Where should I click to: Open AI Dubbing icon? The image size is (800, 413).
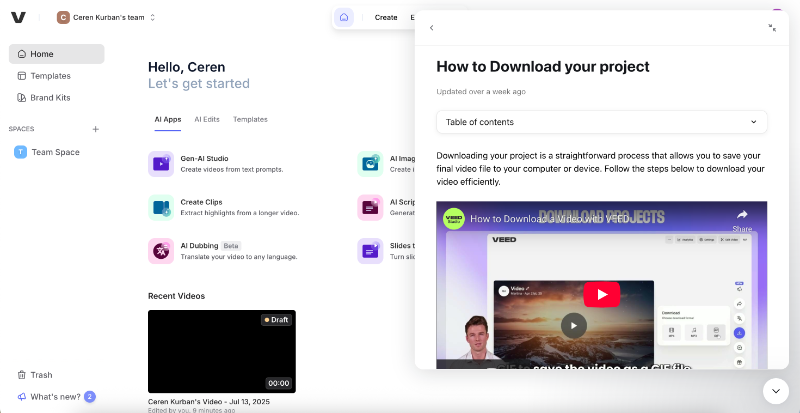161,251
